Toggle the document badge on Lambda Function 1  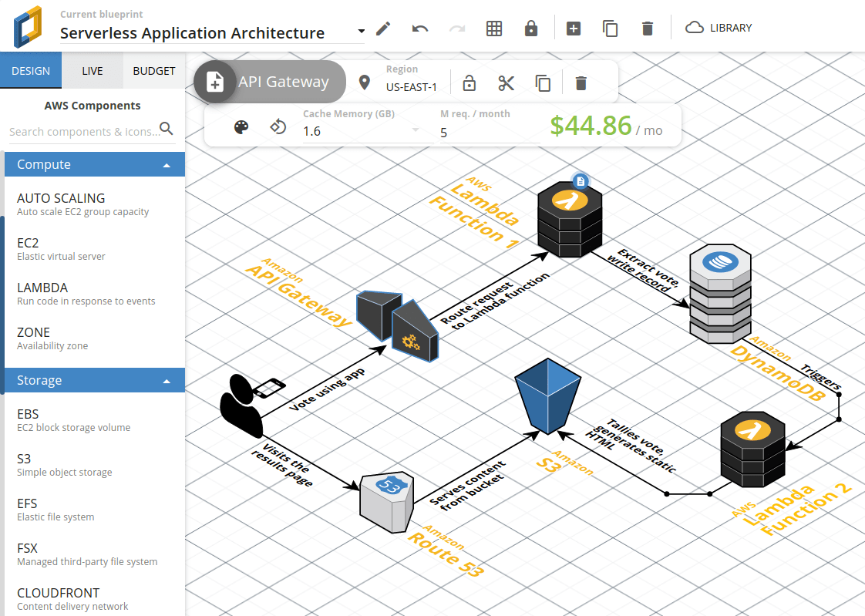point(580,180)
